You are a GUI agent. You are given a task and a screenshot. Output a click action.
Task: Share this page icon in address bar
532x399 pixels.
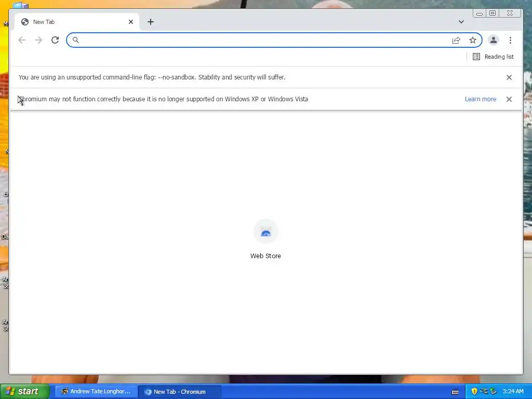point(456,41)
